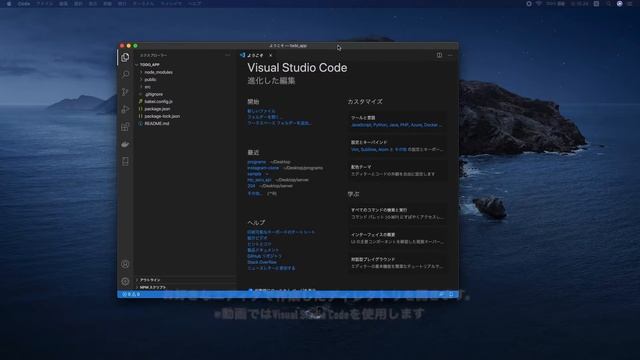Click the newsletter signup link
640x360 pixels.
(x=271, y=268)
